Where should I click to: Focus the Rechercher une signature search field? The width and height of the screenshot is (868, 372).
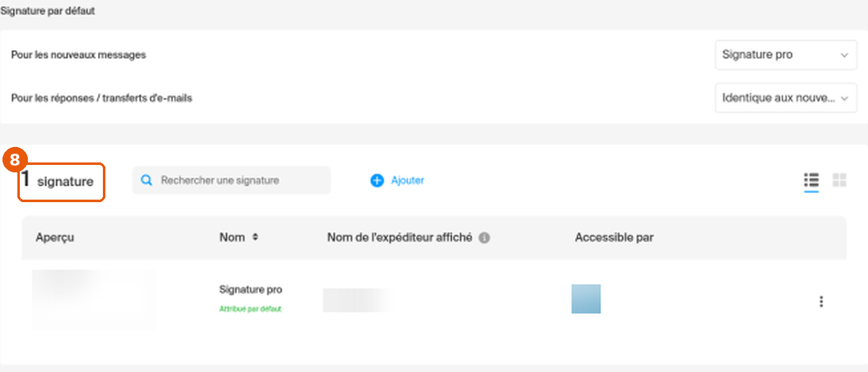pyautogui.click(x=231, y=180)
